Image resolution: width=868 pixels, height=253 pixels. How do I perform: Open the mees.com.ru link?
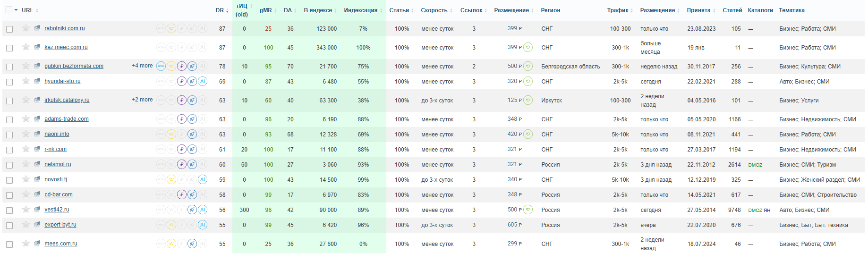point(61,244)
